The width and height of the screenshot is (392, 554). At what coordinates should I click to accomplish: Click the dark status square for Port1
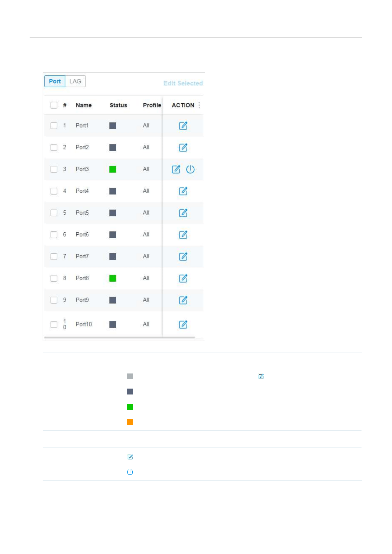(113, 125)
